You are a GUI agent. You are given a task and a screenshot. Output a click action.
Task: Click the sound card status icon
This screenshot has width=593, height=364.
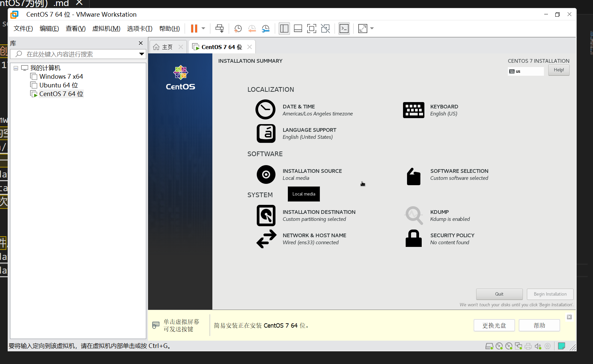[x=538, y=346]
